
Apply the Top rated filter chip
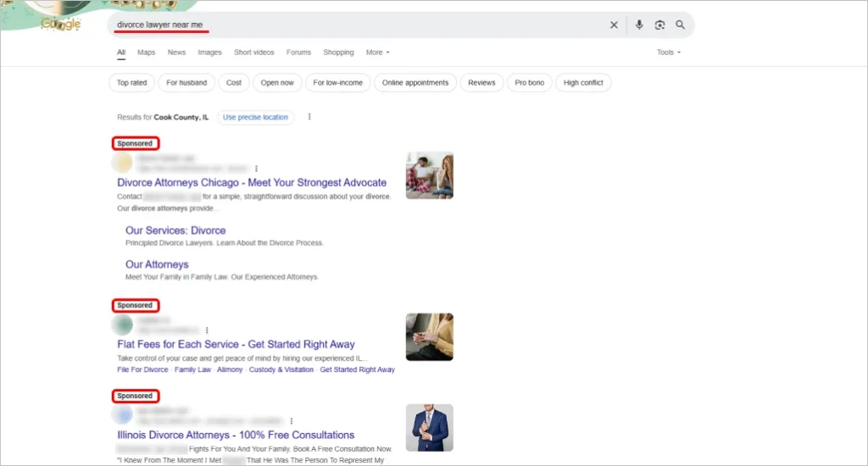(x=131, y=83)
